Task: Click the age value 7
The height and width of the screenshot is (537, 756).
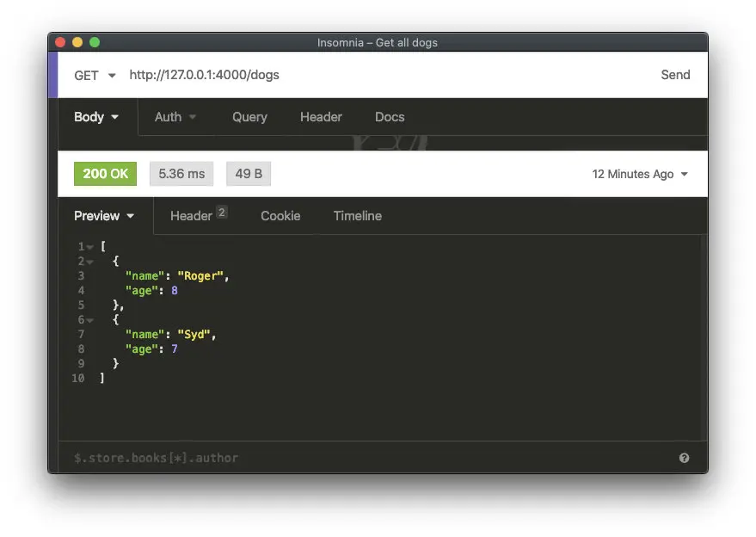Action: (175, 349)
